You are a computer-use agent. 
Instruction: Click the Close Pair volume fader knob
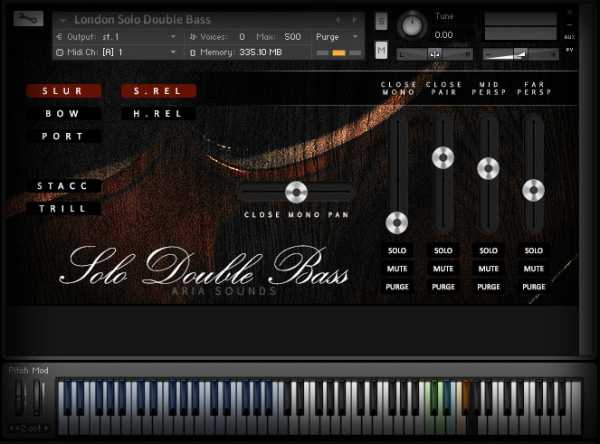tap(443, 157)
